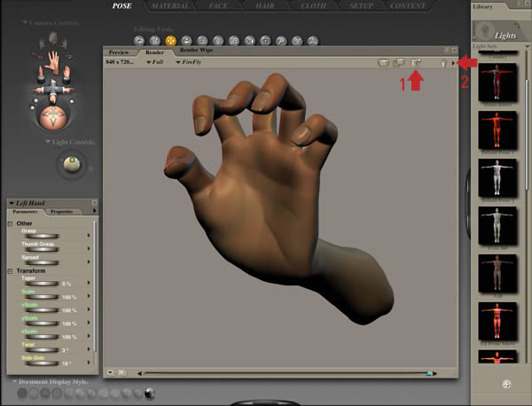The height and width of the screenshot is (406, 532).
Task: Select the last textured display style sphere
Action: [150, 393]
